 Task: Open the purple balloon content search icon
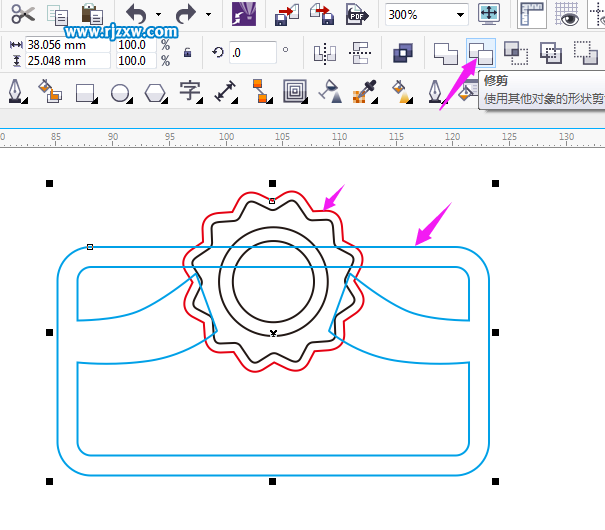244,14
